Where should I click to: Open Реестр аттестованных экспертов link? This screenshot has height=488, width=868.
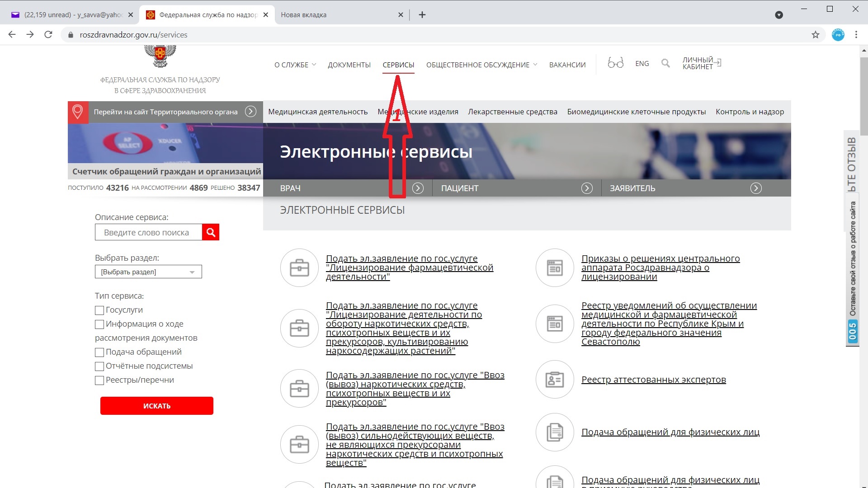(654, 379)
